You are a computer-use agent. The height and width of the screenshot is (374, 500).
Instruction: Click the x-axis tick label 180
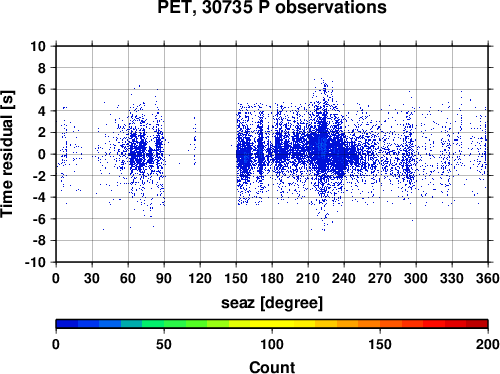(272, 278)
